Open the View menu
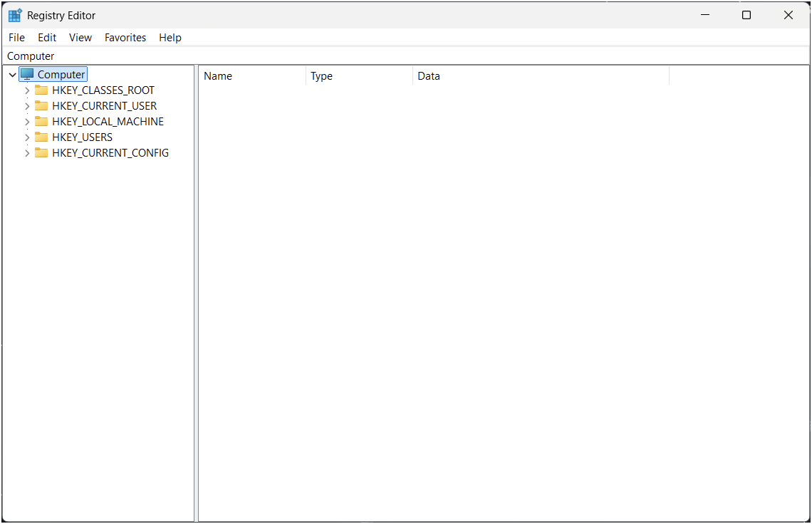Screen dimensions: 812x524 tap(80, 38)
